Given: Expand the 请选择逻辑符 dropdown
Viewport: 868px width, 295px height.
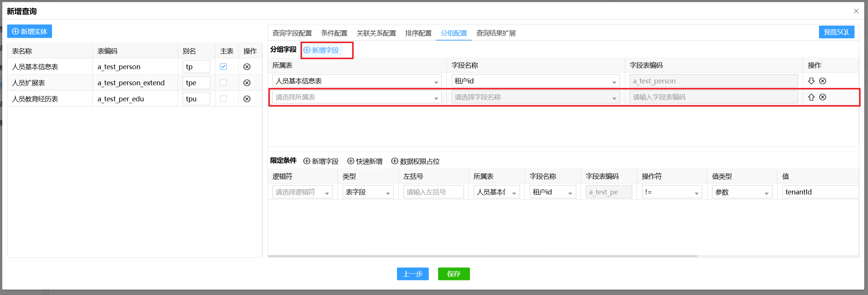Looking at the screenshot, I should pos(302,192).
